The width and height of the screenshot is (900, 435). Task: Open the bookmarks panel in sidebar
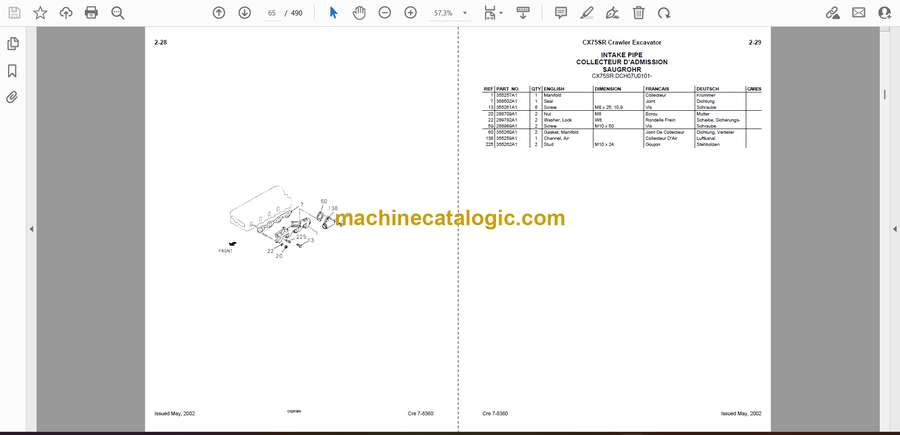[x=12, y=71]
